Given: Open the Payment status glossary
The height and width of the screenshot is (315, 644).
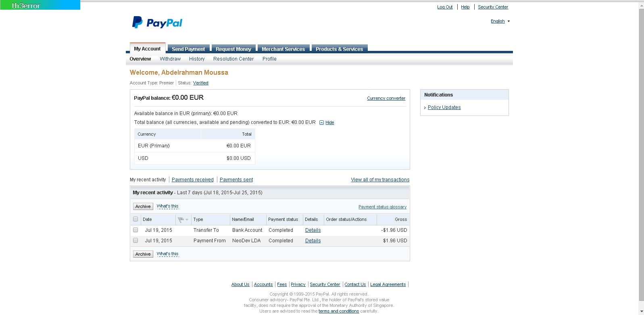Looking at the screenshot, I should (382, 207).
